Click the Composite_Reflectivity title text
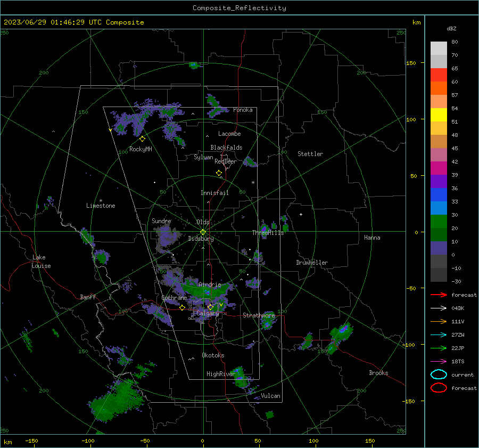The height and width of the screenshot is (448, 479). [239, 8]
